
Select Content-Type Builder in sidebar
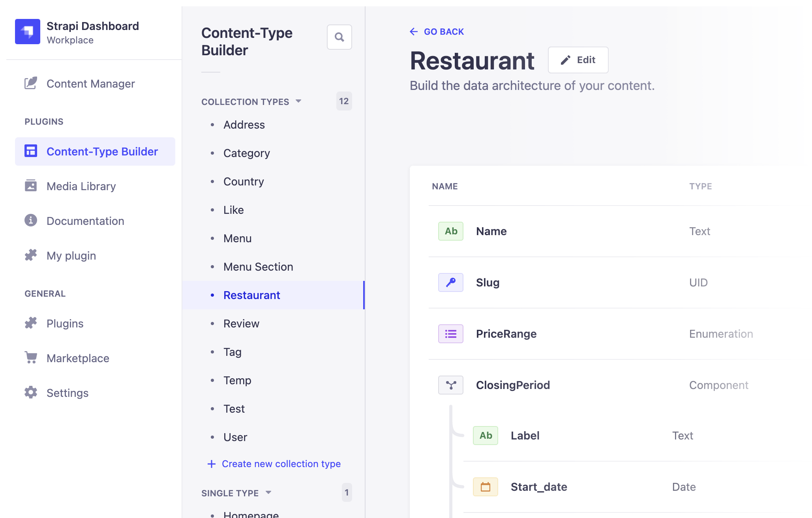pyautogui.click(x=95, y=151)
